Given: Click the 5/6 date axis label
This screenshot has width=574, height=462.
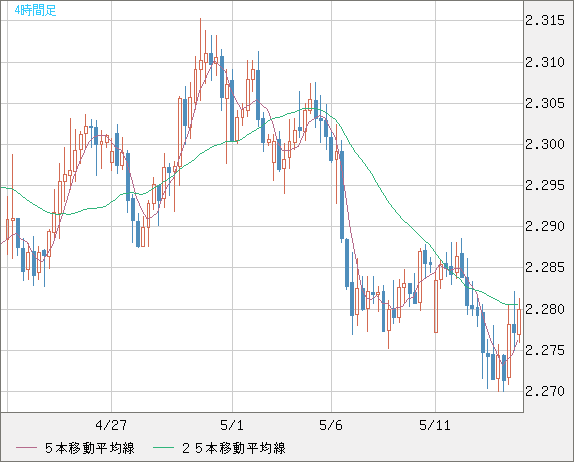Looking at the screenshot, I should [331, 425].
